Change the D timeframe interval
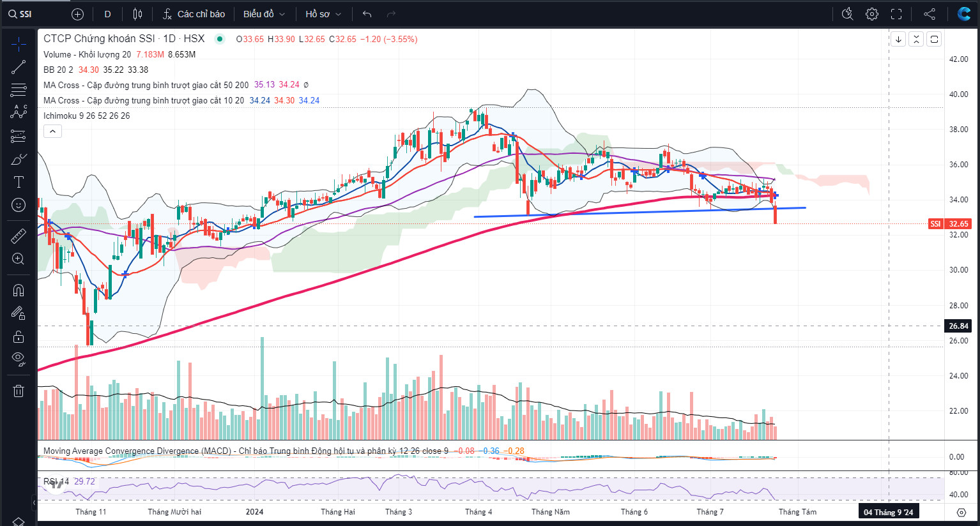The image size is (980, 526). click(107, 14)
